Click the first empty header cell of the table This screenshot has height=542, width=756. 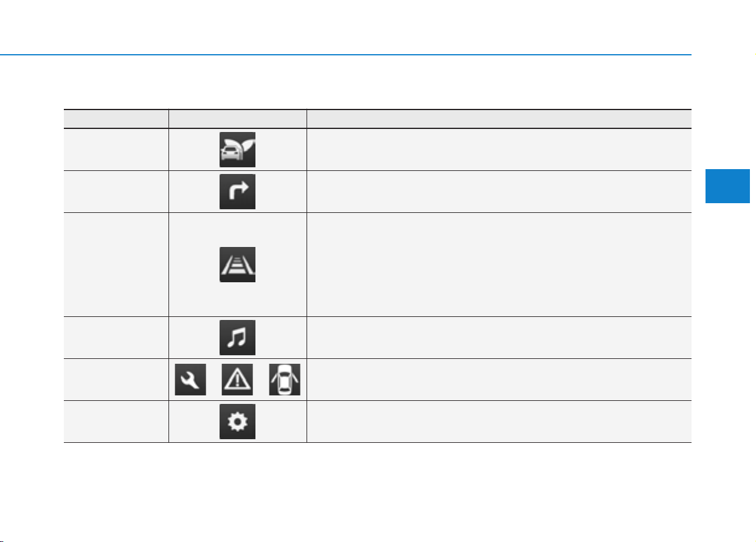point(116,119)
